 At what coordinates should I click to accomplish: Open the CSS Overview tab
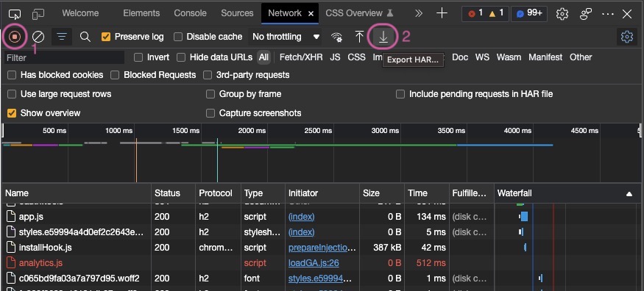[354, 13]
